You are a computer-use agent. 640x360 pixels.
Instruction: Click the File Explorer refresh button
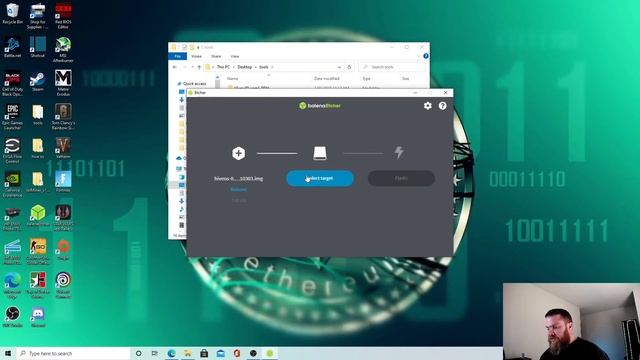349,67
